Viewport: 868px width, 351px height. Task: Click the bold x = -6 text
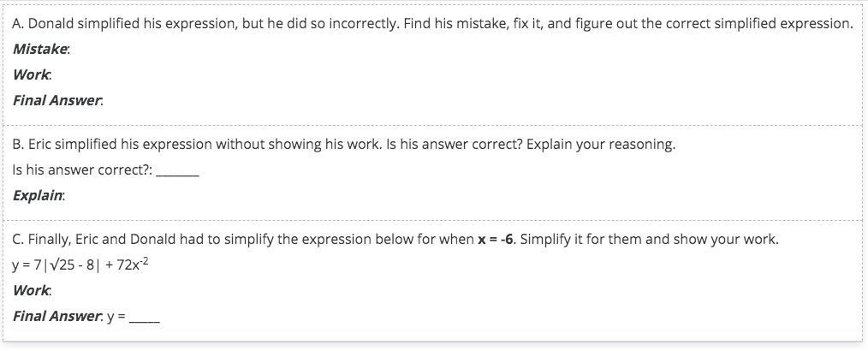pyautogui.click(x=496, y=240)
